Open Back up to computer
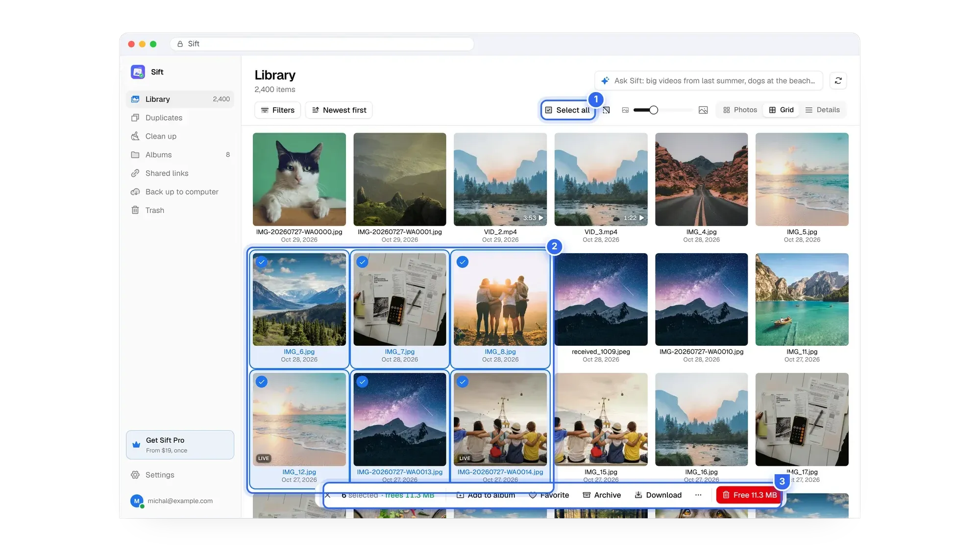 180,192
